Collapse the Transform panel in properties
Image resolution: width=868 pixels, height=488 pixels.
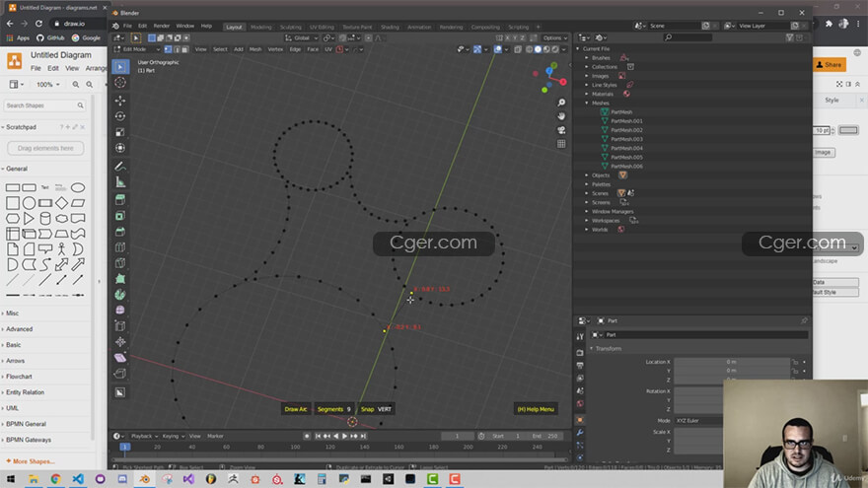pos(591,349)
